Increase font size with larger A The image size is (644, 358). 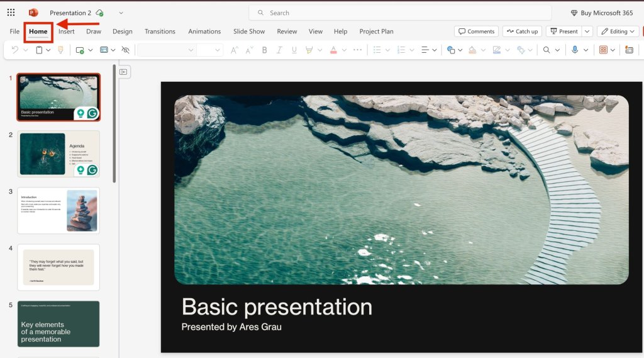pos(234,50)
